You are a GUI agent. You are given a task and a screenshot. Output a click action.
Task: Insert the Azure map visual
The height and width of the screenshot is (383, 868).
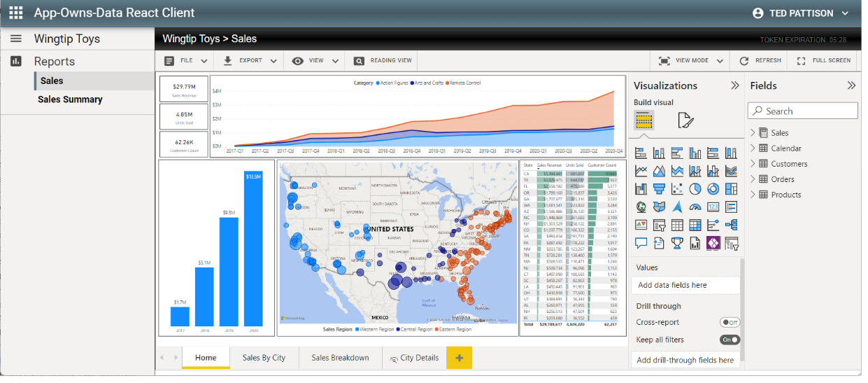tap(677, 207)
